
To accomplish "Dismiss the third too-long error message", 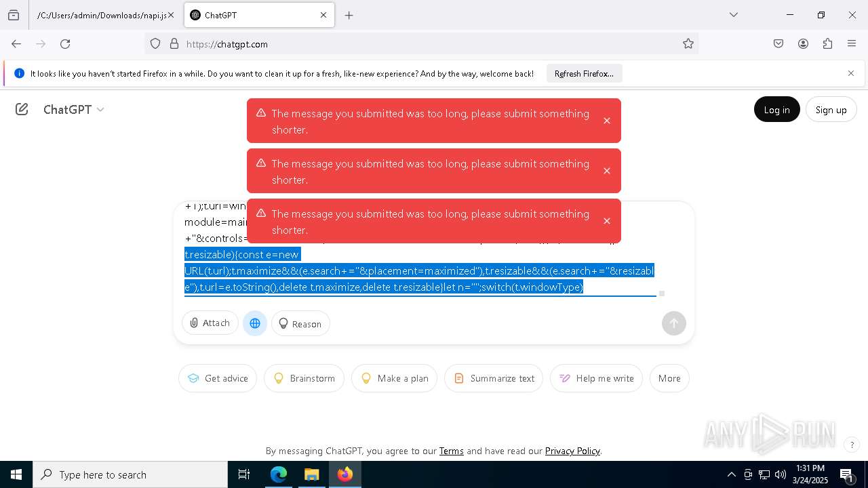I will click(607, 221).
